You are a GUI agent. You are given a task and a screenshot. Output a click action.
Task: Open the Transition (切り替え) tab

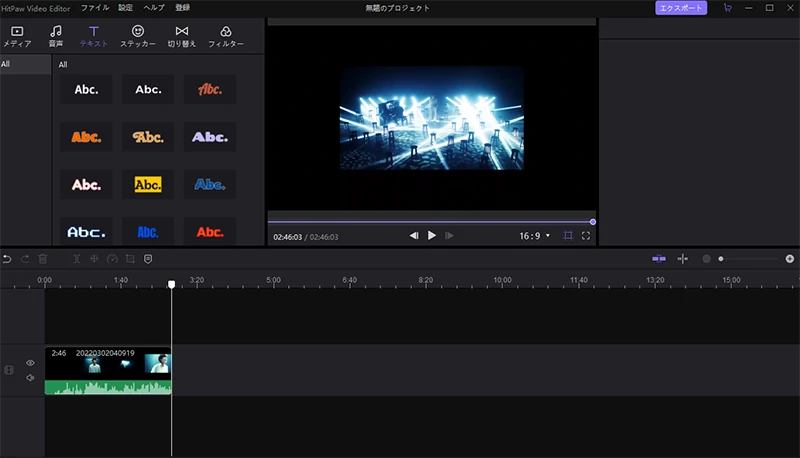(x=182, y=37)
